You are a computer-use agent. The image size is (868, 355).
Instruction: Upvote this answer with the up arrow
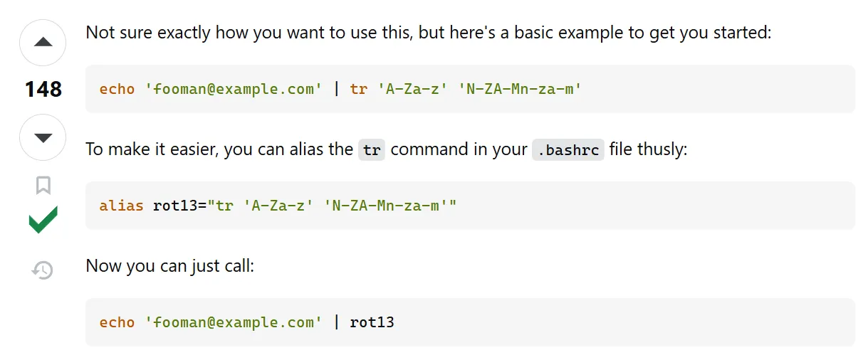[x=43, y=43]
